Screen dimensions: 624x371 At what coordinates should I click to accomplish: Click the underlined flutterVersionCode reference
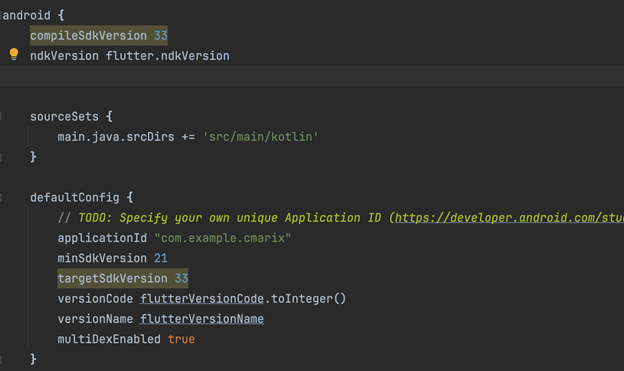pyautogui.click(x=202, y=299)
